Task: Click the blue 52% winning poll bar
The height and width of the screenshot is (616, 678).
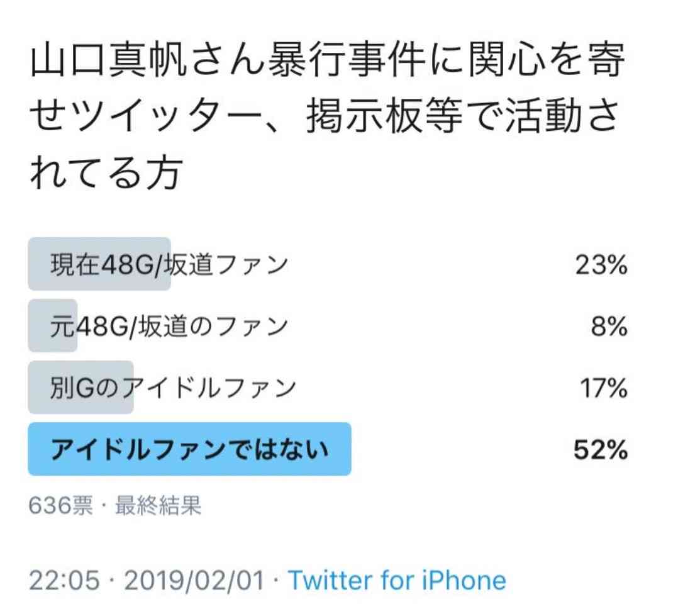Action: (x=189, y=449)
